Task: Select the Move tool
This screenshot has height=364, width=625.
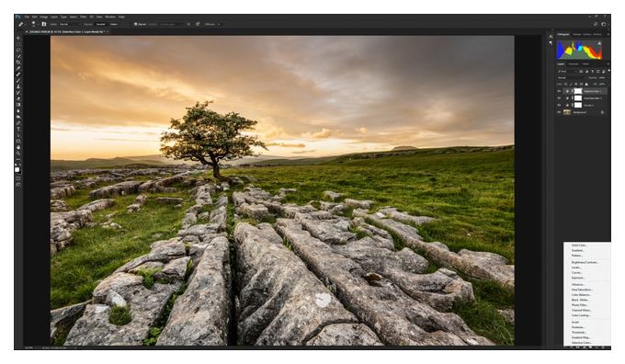Action: [18, 39]
